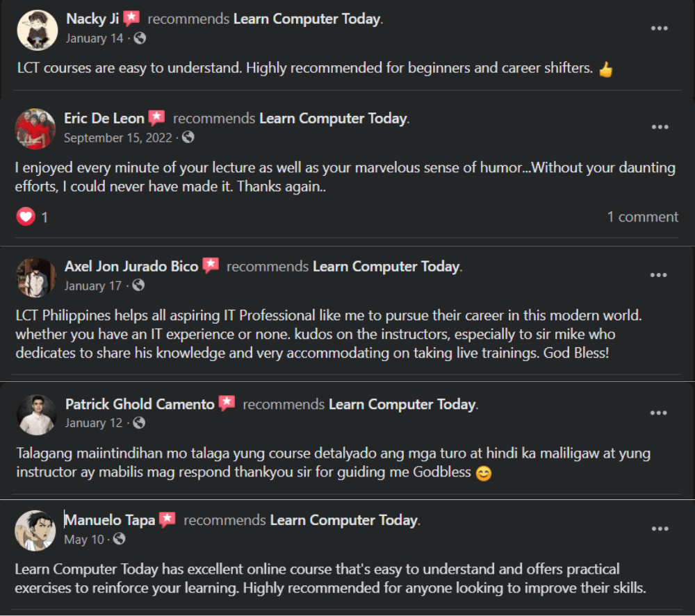Click the heart reaction on Eric's review
Image resolution: width=695 pixels, height=616 pixels.
click(x=26, y=217)
